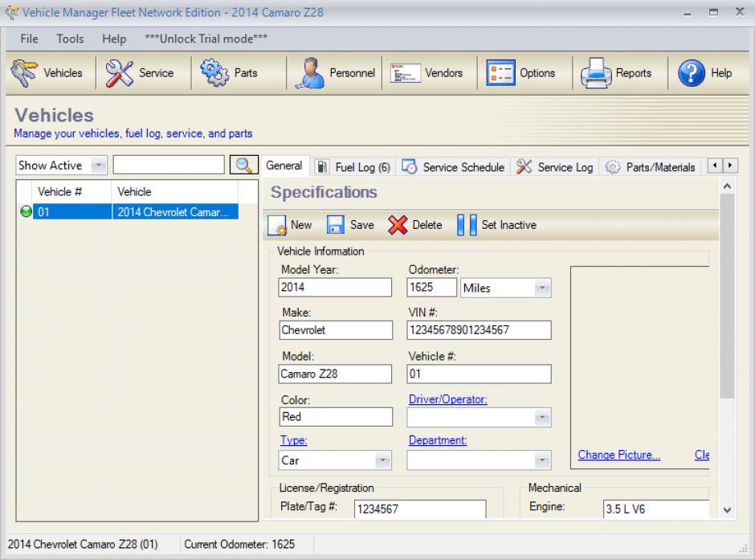Open Reports printer icon
Screen dimensions: 755x560
coord(596,73)
